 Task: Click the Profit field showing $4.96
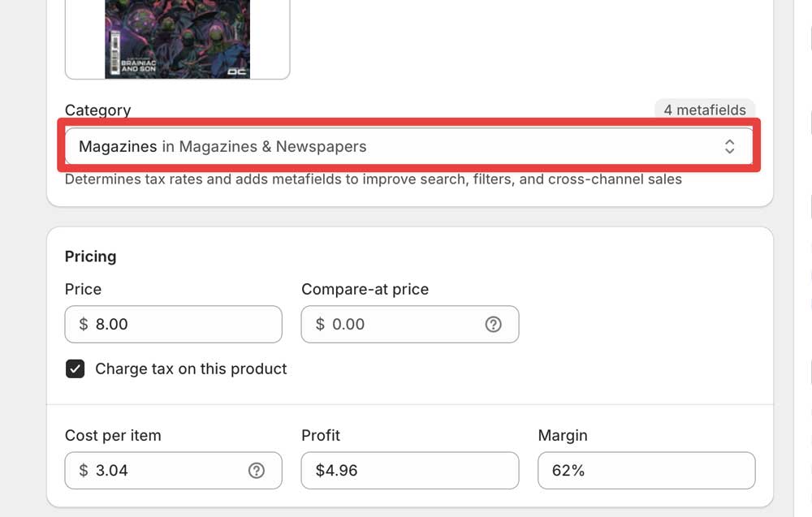(409, 471)
